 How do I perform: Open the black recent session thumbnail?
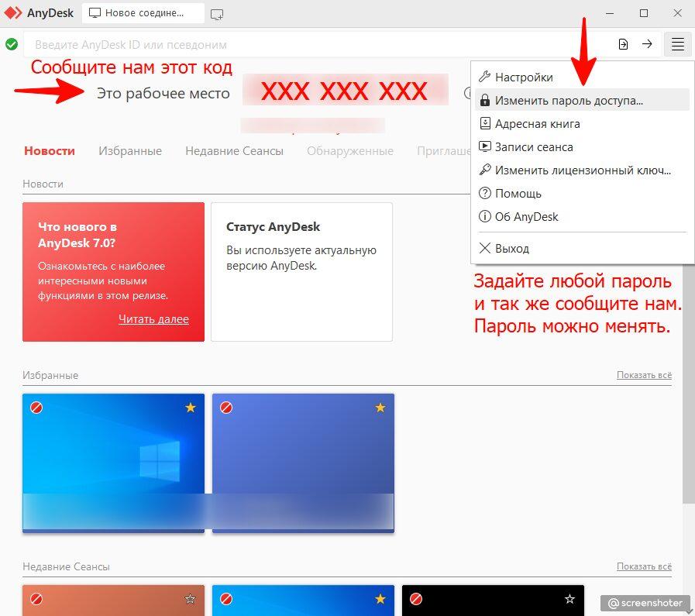pyautogui.click(x=493, y=601)
